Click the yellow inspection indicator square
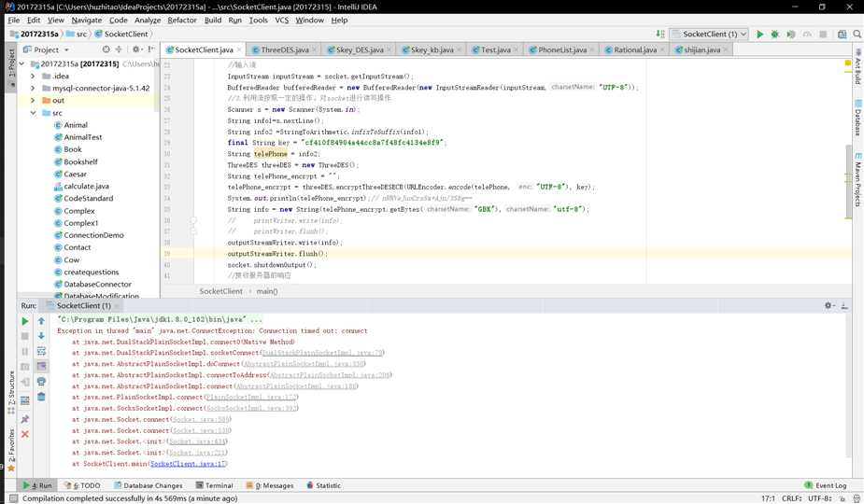This screenshot has height=504, width=864. click(x=848, y=63)
